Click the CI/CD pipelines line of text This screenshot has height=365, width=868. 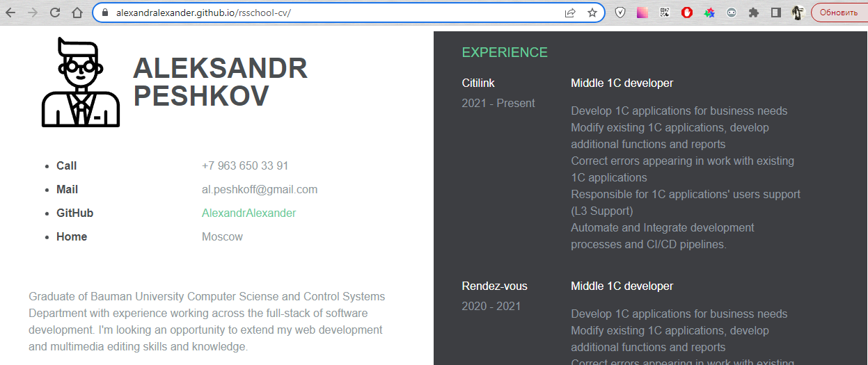coord(649,244)
